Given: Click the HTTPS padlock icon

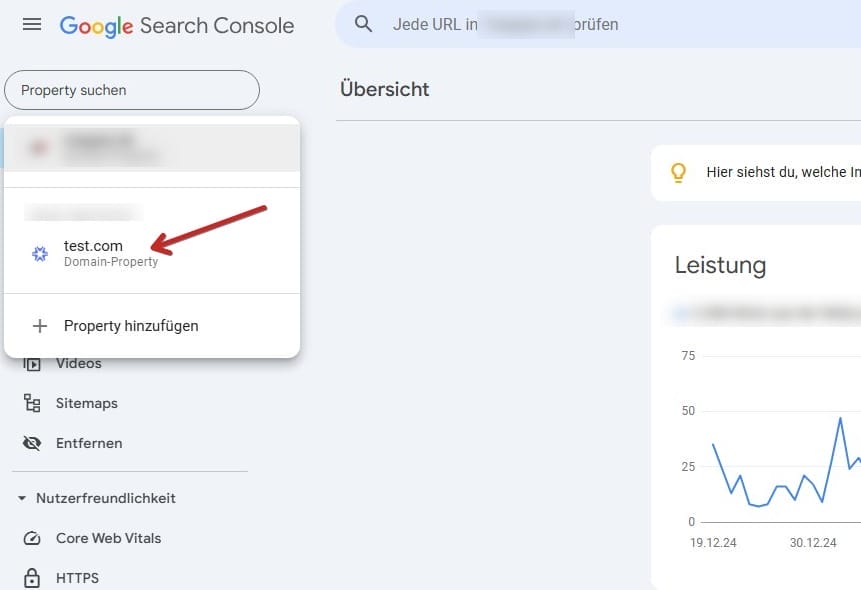Looking at the screenshot, I should (32, 578).
